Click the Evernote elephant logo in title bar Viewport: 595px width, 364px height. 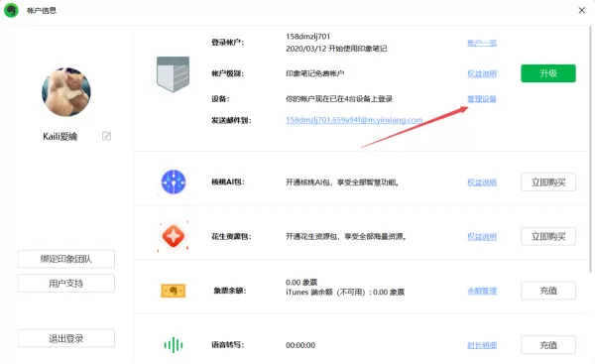pos(11,10)
